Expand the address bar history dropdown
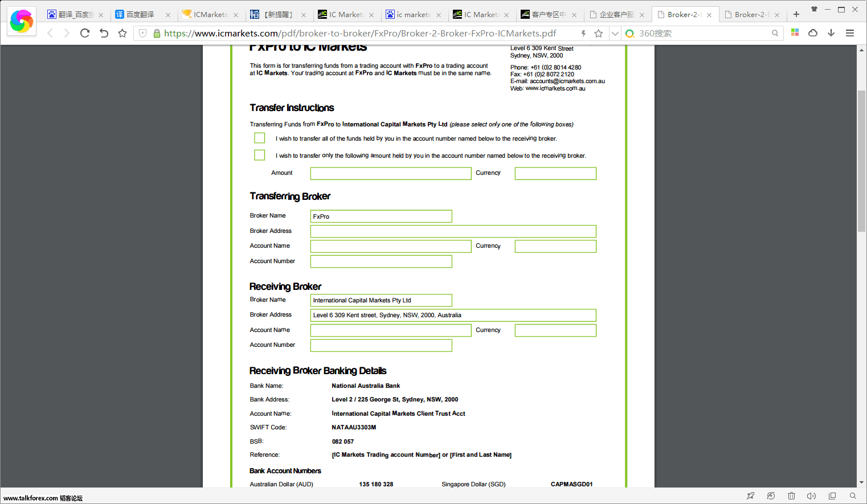The width and height of the screenshot is (867, 504). point(615,34)
